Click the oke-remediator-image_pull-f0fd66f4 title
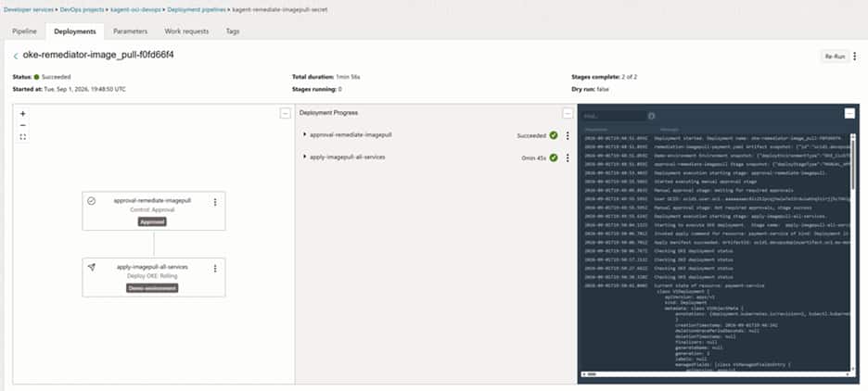This screenshot has width=868, height=391. 98,56
